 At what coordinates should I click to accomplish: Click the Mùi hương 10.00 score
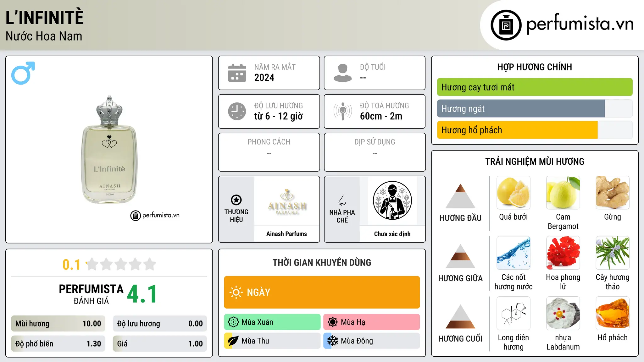pyautogui.click(x=58, y=323)
